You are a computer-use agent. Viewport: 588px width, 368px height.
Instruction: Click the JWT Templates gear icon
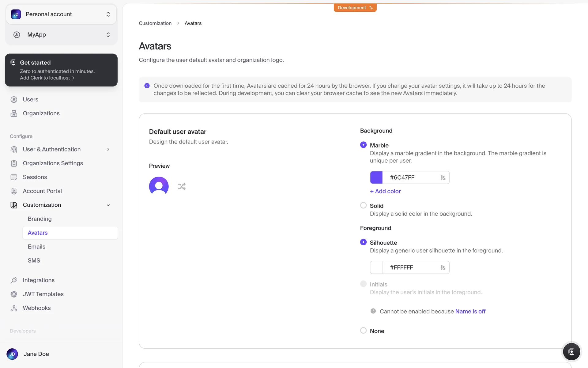point(14,294)
